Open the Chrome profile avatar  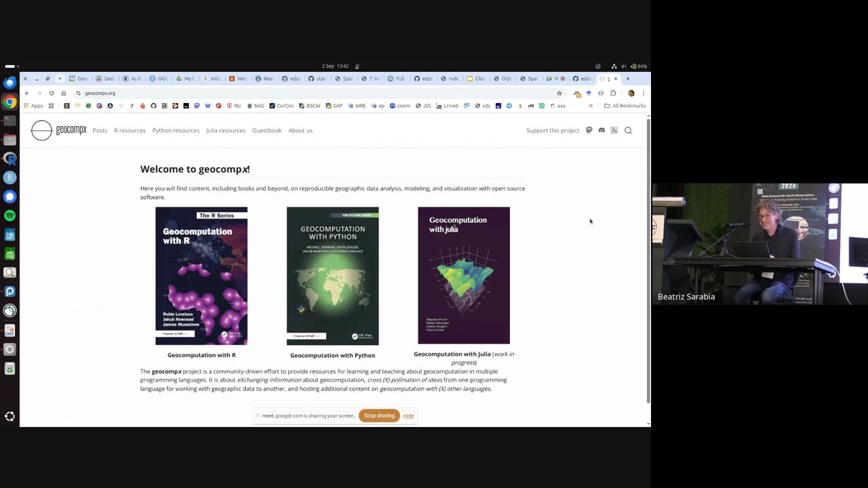(x=631, y=93)
